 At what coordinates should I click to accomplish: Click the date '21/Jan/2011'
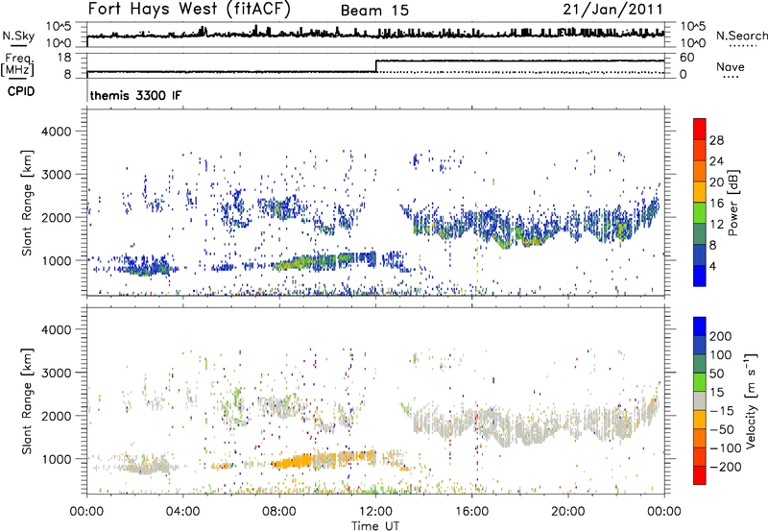612,10
